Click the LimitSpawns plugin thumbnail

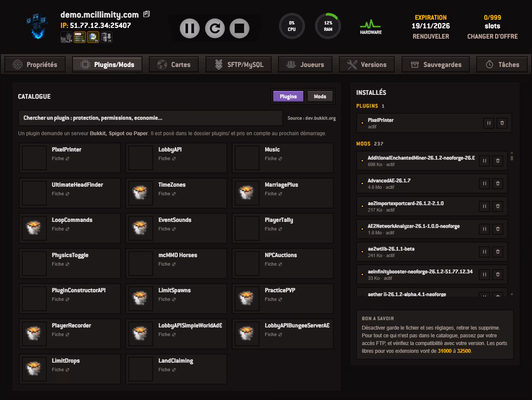[141, 299]
